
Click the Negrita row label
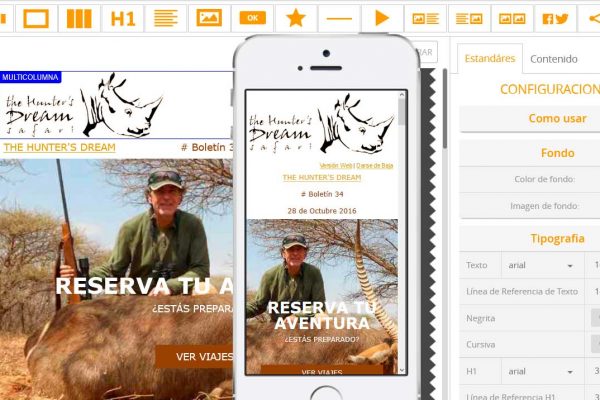pyautogui.click(x=481, y=318)
